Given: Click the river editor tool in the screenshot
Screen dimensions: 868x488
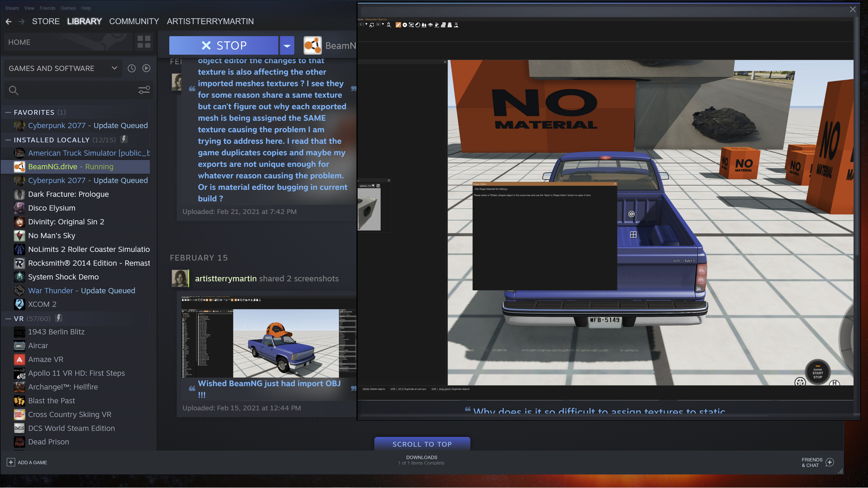Looking at the screenshot, I should click(443, 25).
